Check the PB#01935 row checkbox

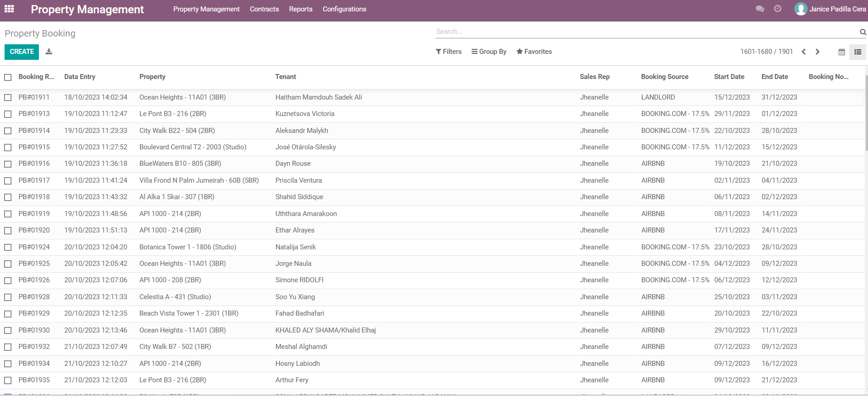coord(8,380)
